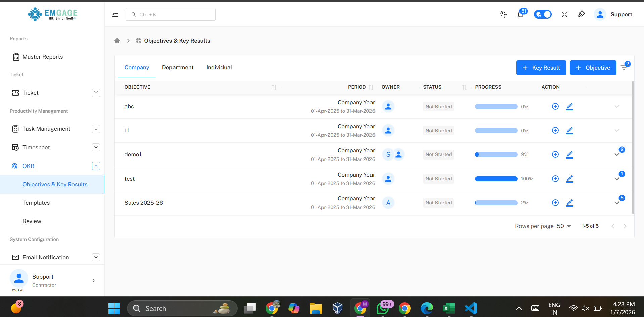
Task: Sort table by Objective column
Action: [x=274, y=87]
